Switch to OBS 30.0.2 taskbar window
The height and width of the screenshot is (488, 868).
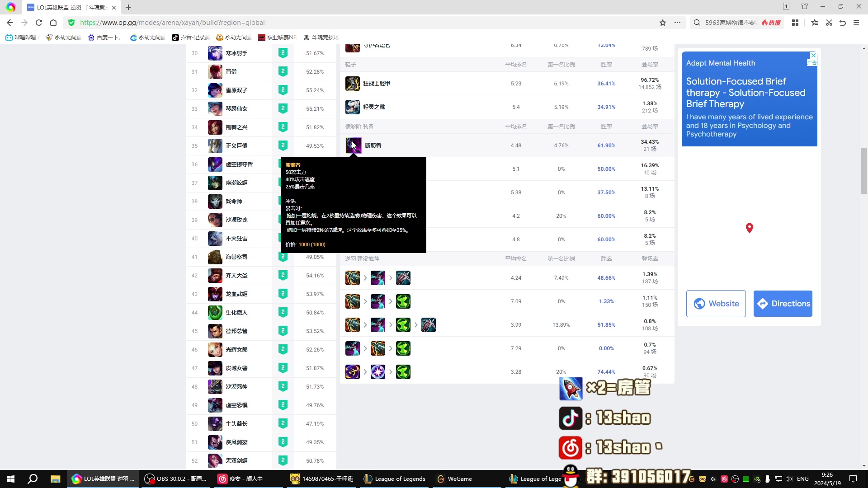[175, 479]
